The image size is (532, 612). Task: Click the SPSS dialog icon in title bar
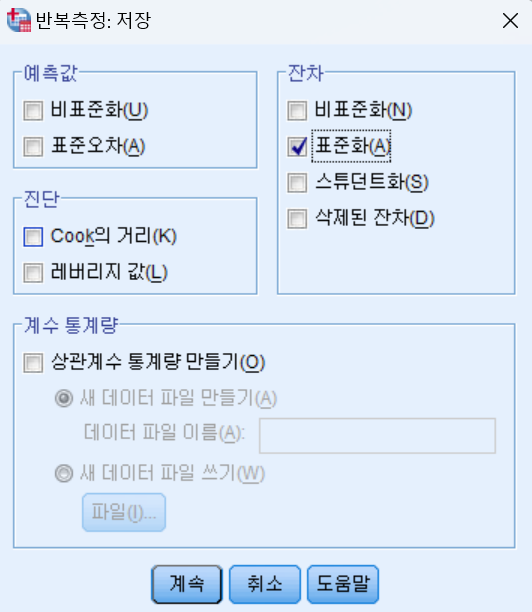(19, 20)
